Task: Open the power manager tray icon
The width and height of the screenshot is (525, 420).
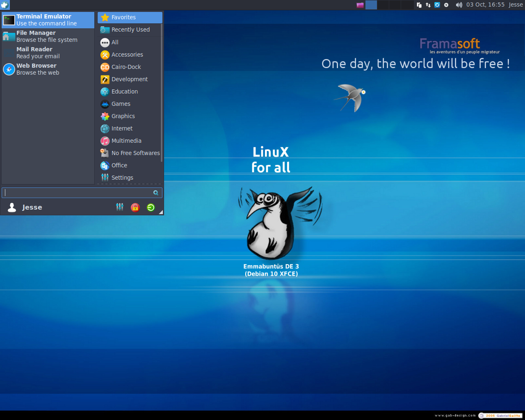Action: point(446,5)
